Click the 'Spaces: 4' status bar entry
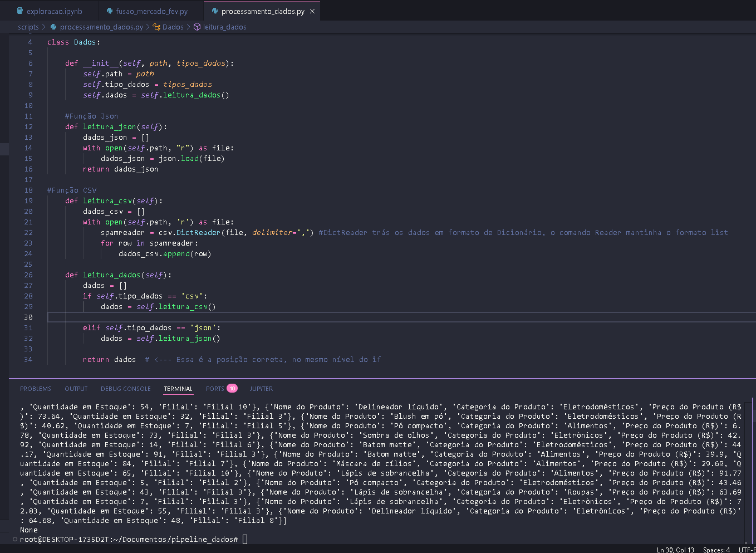756x553 pixels. (716, 550)
